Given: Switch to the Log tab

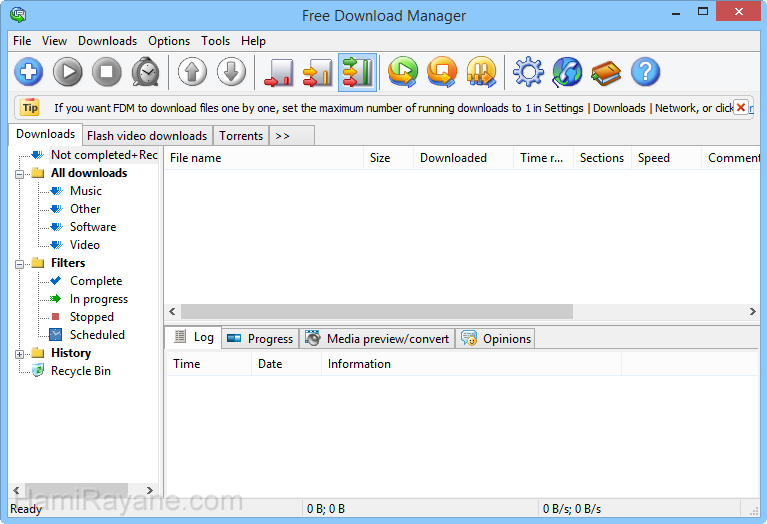Looking at the screenshot, I should tap(194, 337).
